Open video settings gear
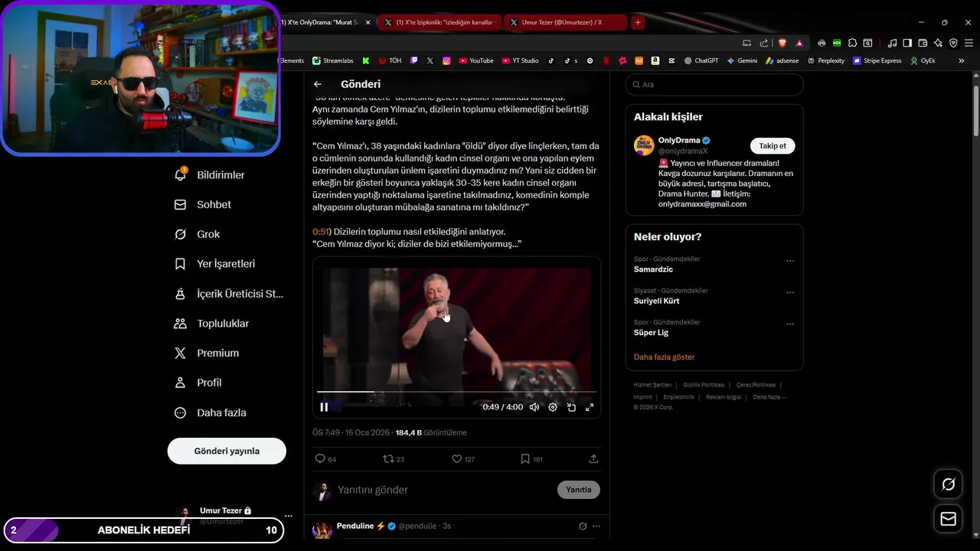The width and height of the screenshot is (980, 551). click(x=553, y=407)
